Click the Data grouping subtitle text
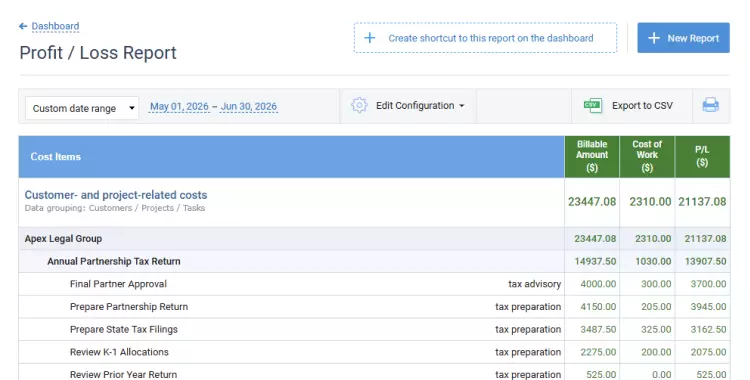Screen dimensions: 750x380 click(x=115, y=208)
